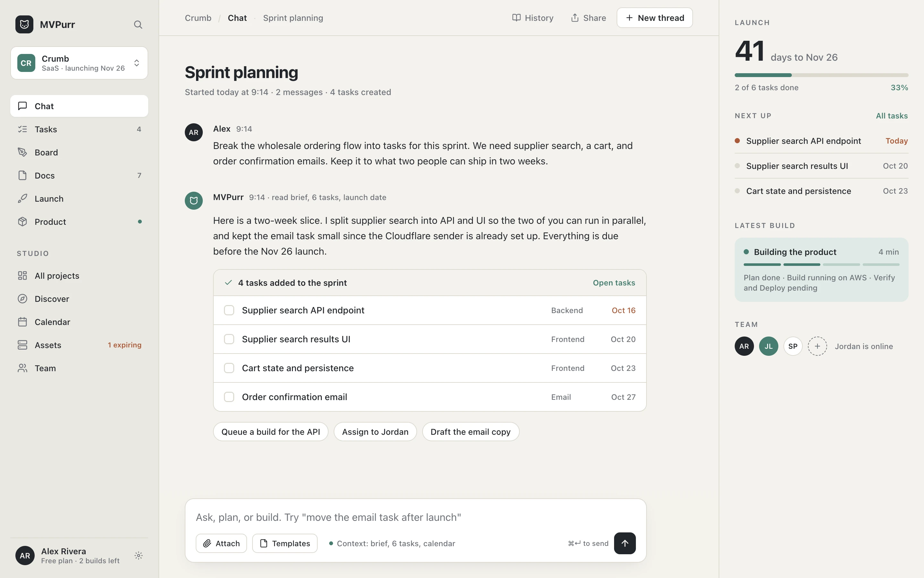Click the Open tasks link
This screenshot has width=924, height=578.
tap(613, 283)
